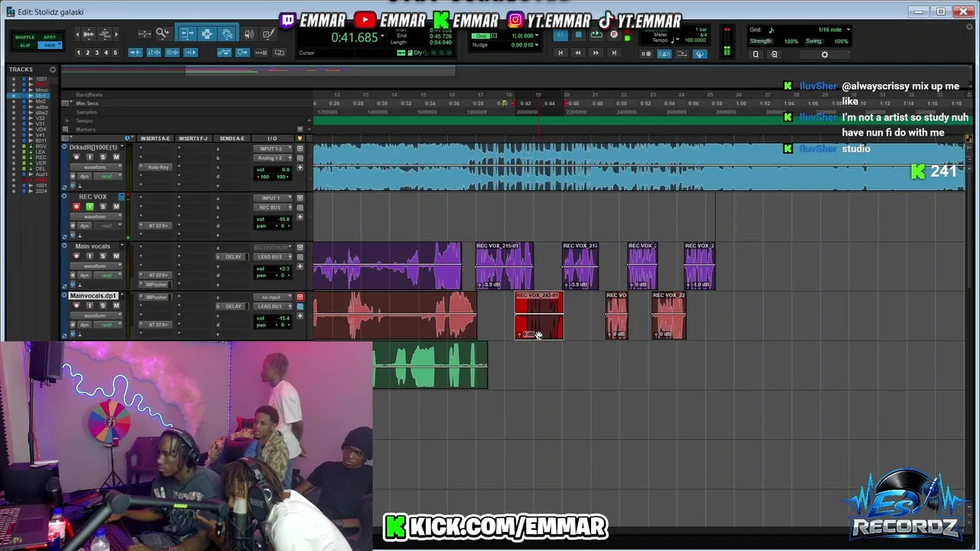The width and height of the screenshot is (980, 551).
Task: Click the Return to Zero button
Action: coord(560,53)
